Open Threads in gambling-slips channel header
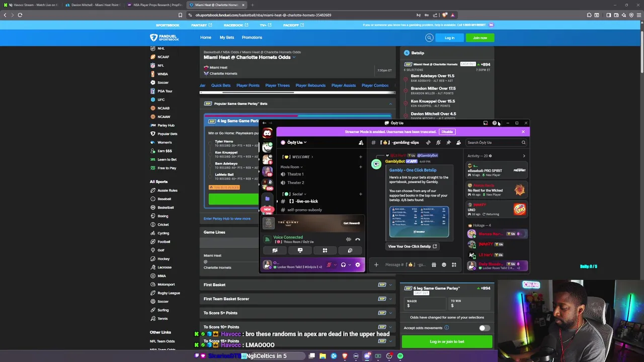Screen dimensions: 644x362 [x=428, y=143]
